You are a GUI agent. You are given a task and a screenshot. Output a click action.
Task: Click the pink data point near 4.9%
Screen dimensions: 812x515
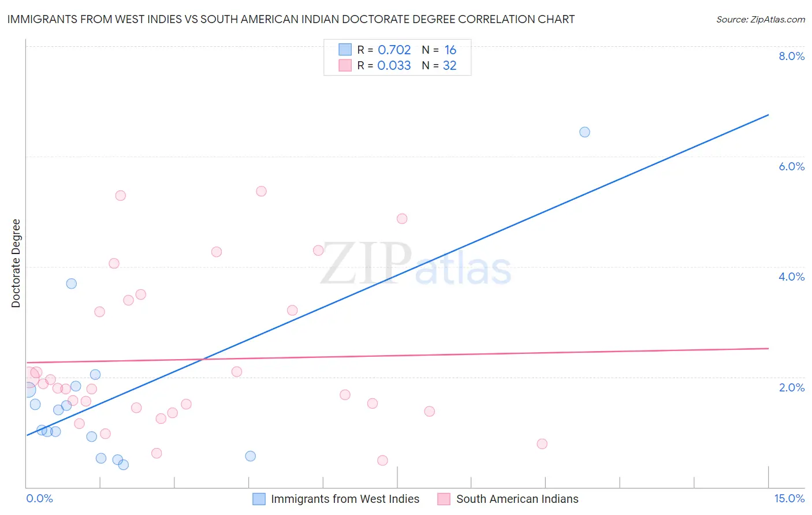click(x=402, y=219)
